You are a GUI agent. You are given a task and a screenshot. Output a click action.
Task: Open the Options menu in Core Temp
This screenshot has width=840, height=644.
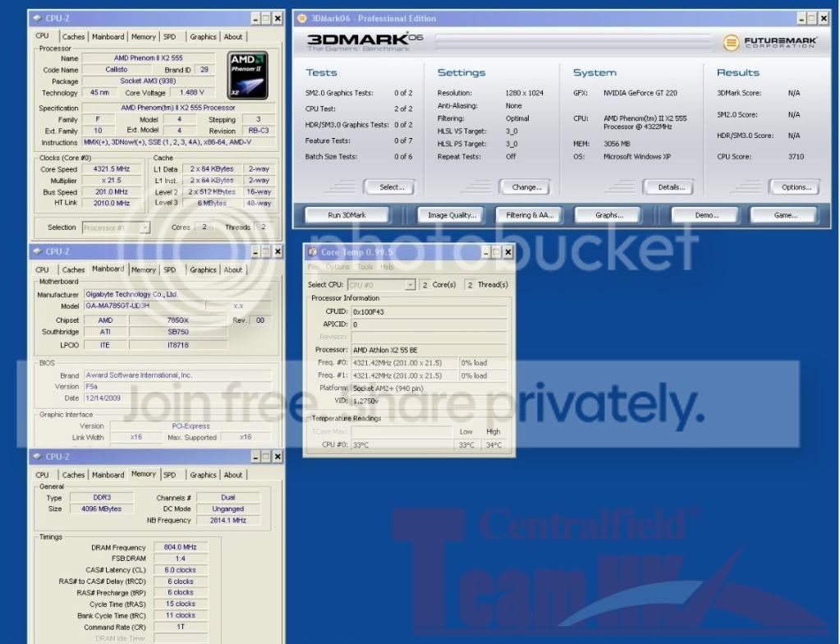coord(337,267)
